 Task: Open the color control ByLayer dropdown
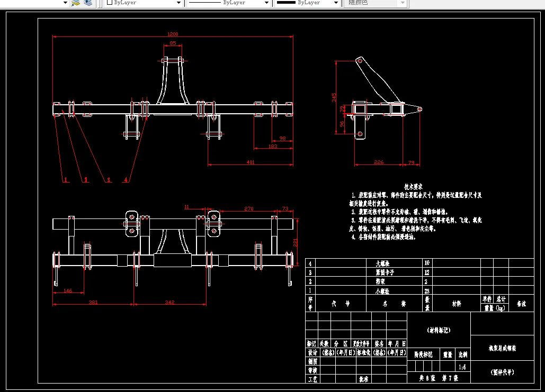point(178,3)
